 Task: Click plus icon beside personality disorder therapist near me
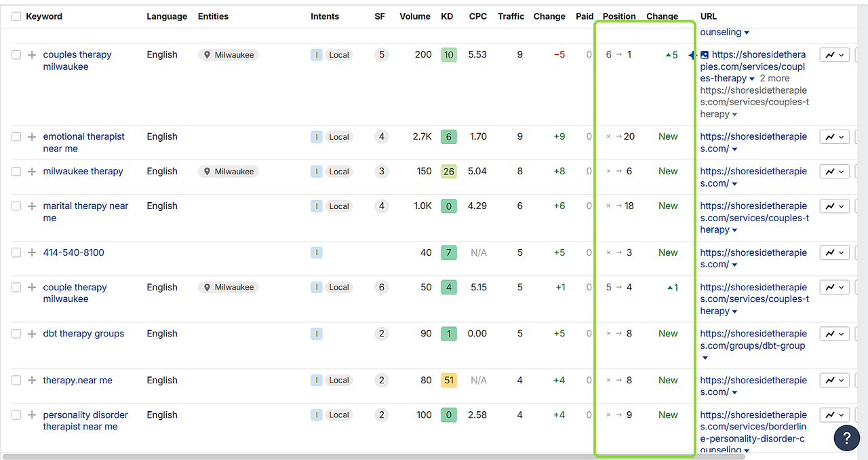32,415
